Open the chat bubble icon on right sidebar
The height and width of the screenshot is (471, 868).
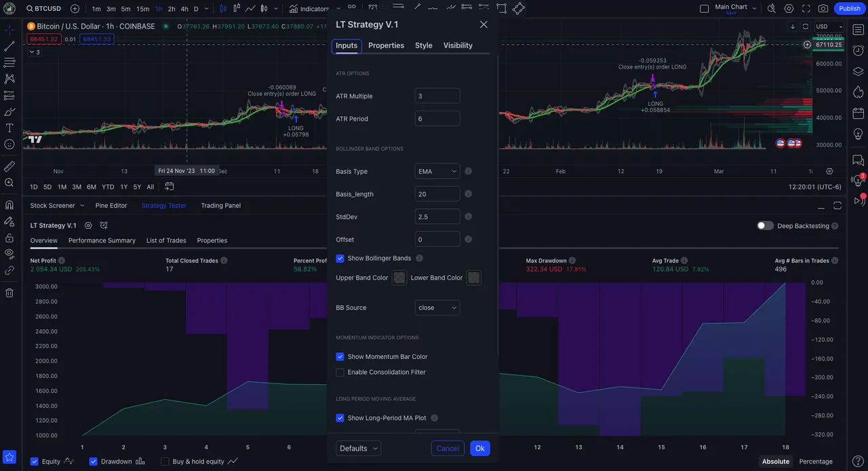pos(859,161)
